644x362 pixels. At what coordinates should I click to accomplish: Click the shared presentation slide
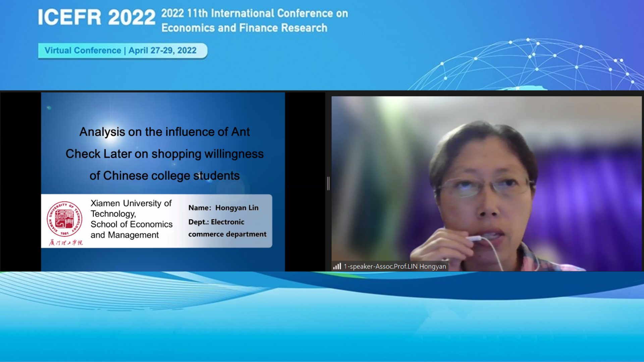(163, 182)
